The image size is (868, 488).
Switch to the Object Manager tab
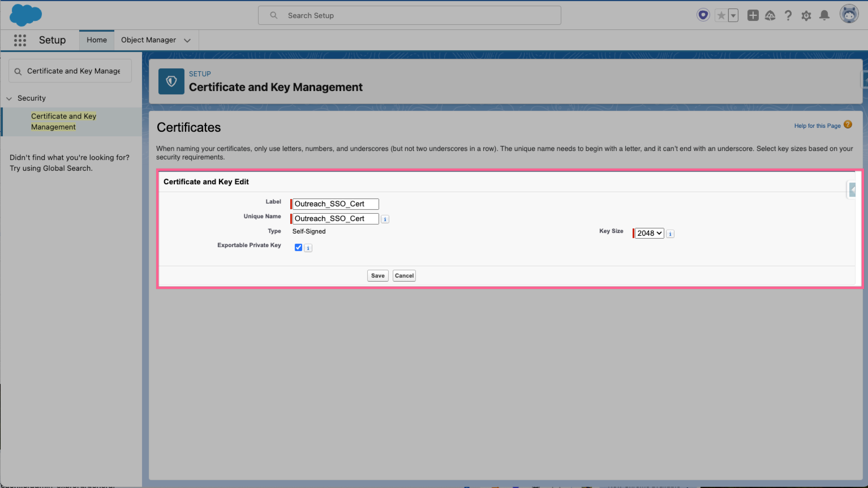pos(150,40)
